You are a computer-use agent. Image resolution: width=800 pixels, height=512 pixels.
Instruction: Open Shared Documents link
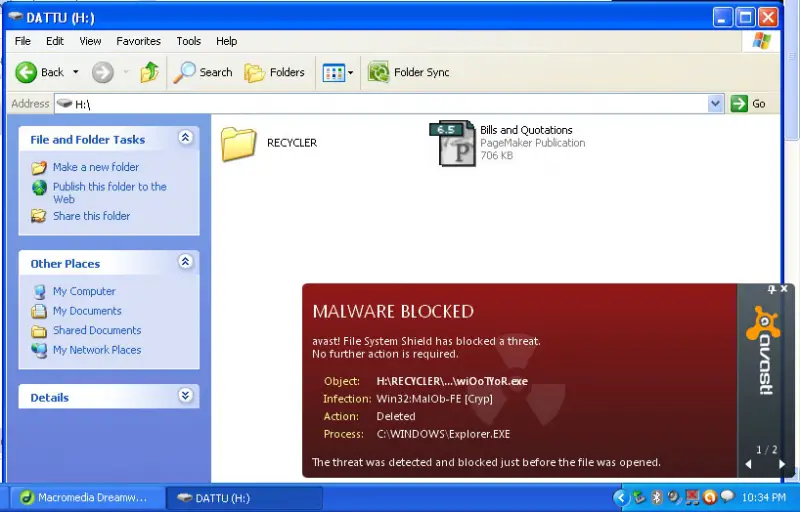(x=97, y=330)
